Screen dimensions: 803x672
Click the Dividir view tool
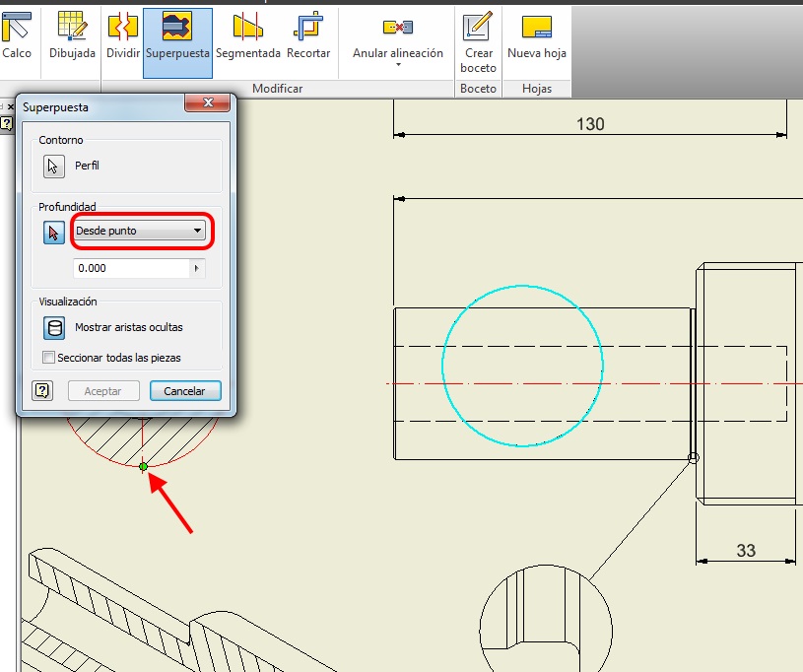pos(122,35)
